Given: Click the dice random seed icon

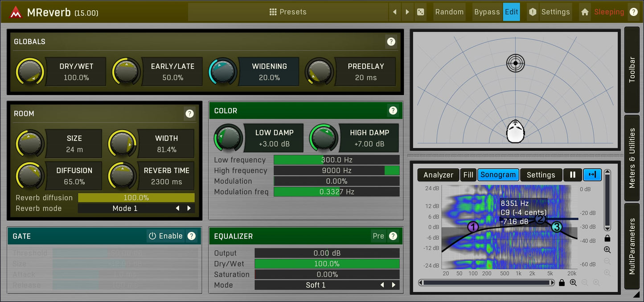Looking at the screenshot, I should (x=420, y=12).
